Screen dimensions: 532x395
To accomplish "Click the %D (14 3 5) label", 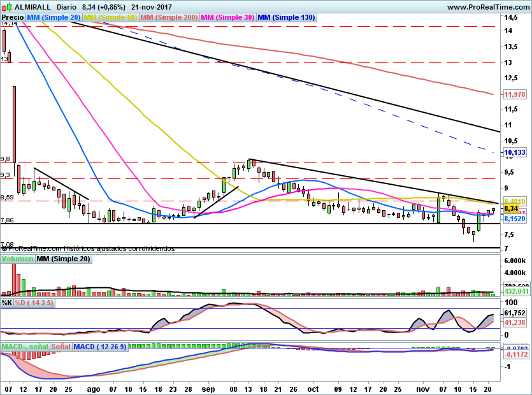I will (x=34, y=303).
